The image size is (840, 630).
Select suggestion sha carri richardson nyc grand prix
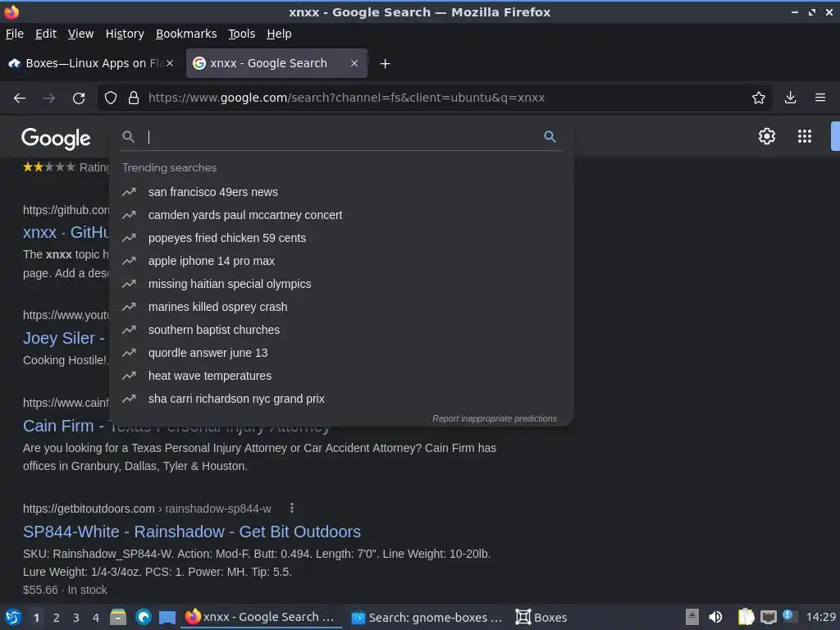pos(341,399)
